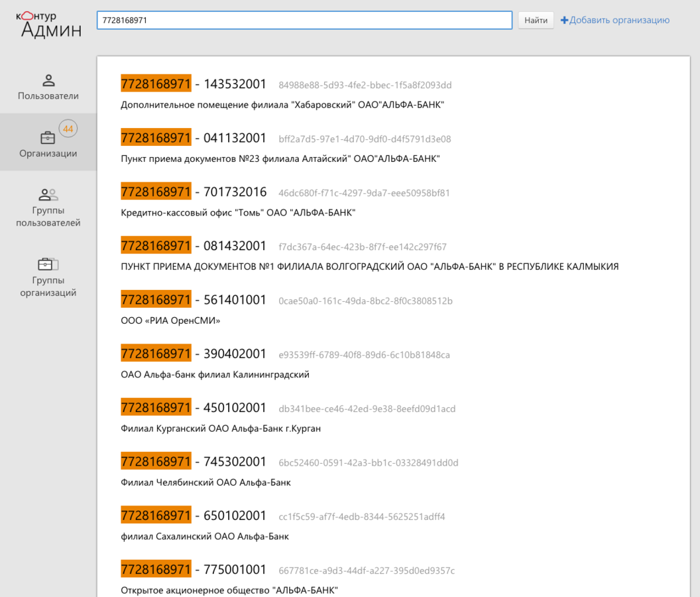The width and height of the screenshot is (700, 597).
Task: Click highlighted INN 7728168971 in Хабаровский row
Action: click(x=156, y=84)
